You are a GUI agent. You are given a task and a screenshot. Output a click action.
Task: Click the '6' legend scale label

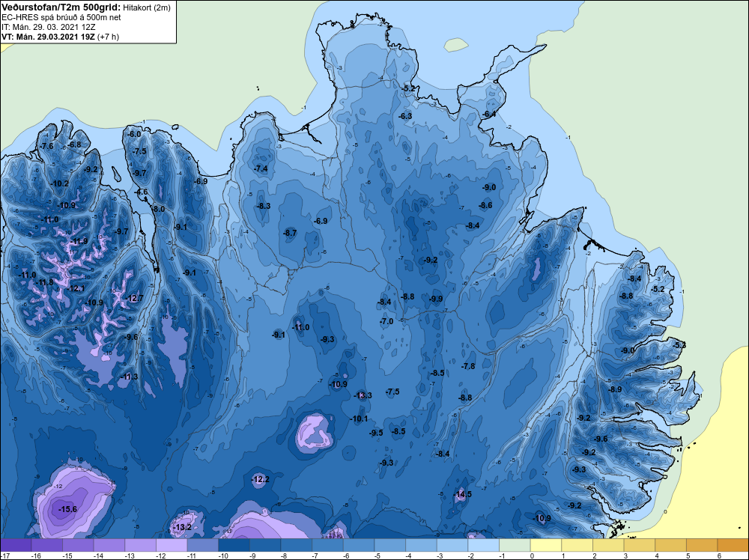click(719, 556)
